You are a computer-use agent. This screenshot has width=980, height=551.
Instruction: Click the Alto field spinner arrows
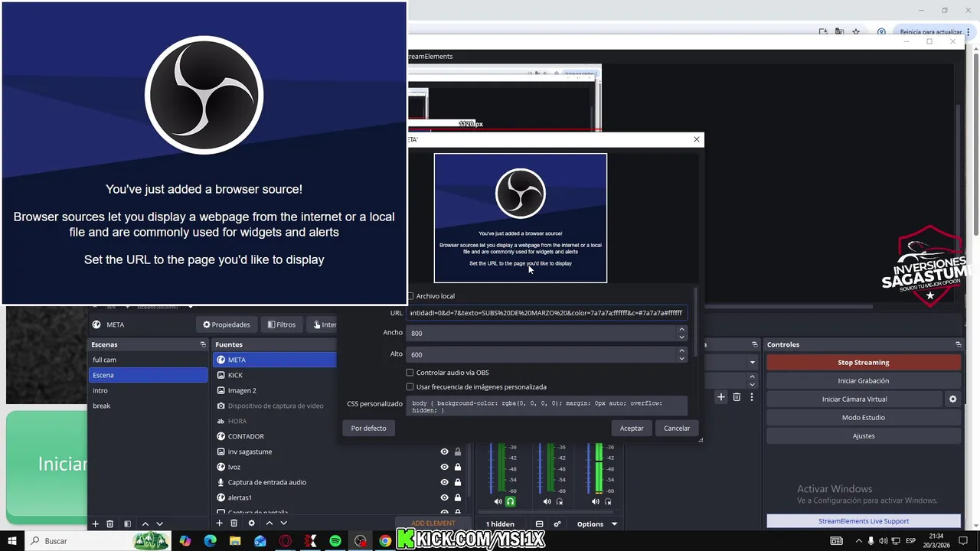tap(681, 354)
